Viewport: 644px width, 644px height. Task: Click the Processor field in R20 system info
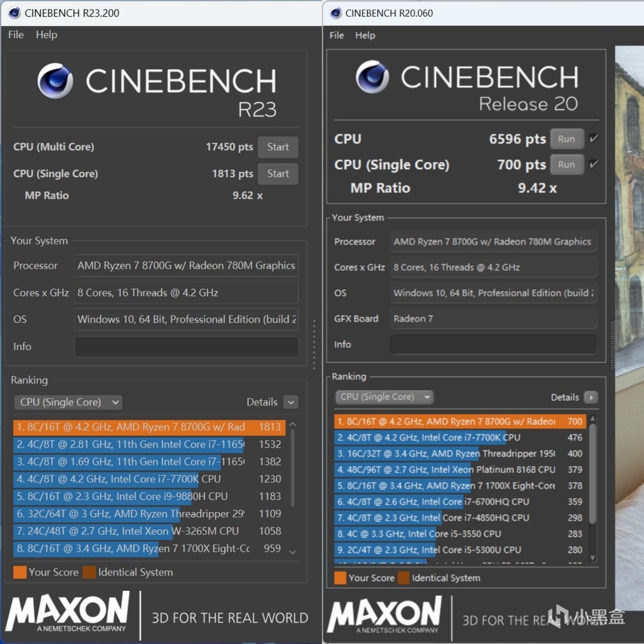[x=493, y=241]
